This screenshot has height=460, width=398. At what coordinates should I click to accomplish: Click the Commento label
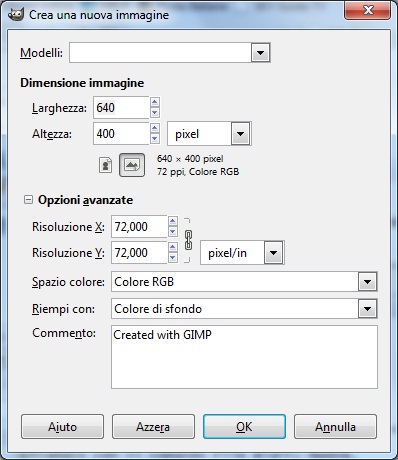tap(64, 333)
